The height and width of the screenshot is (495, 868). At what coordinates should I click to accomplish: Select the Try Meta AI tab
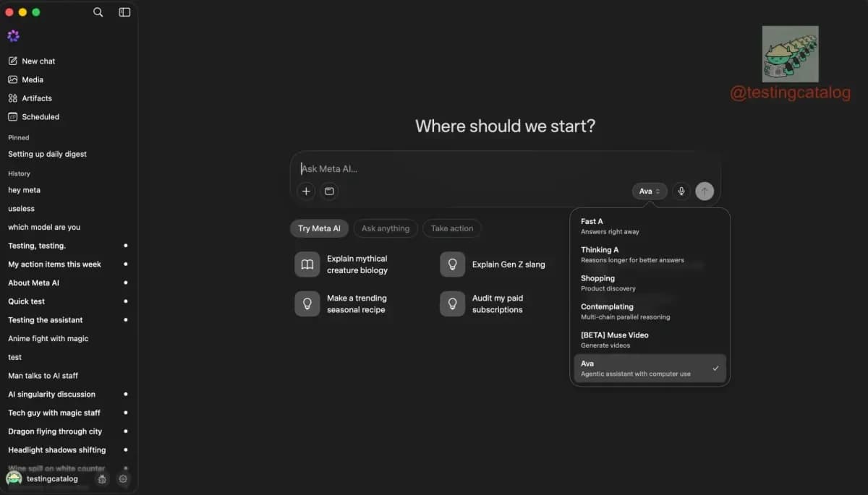(319, 228)
